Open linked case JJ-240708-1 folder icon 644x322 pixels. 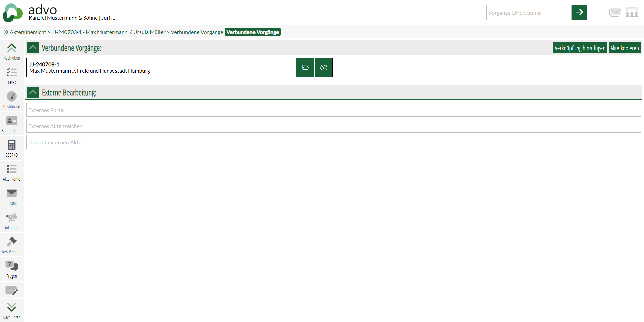305,68
